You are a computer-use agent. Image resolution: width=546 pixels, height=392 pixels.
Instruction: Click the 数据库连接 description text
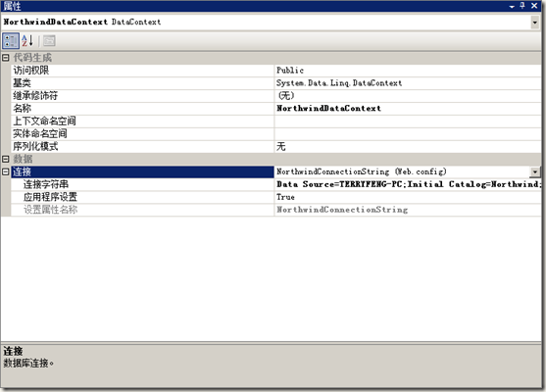(x=28, y=364)
